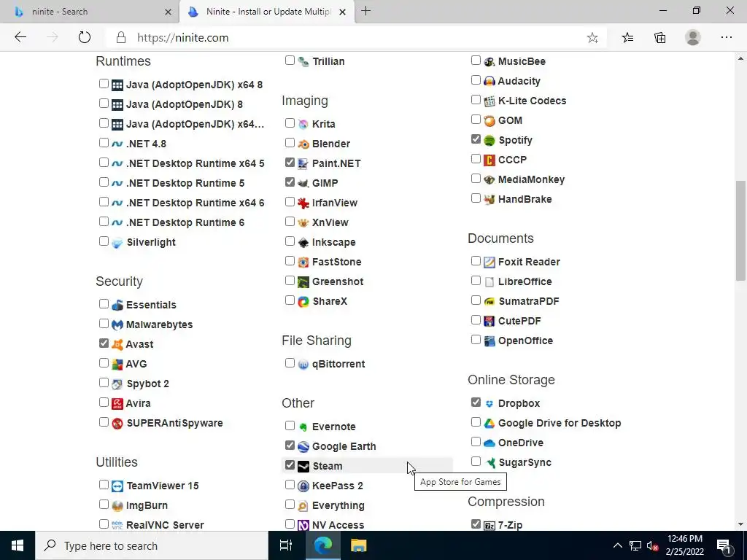
Task: Click the Malwarebytes icon
Action: click(x=117, y=324)
